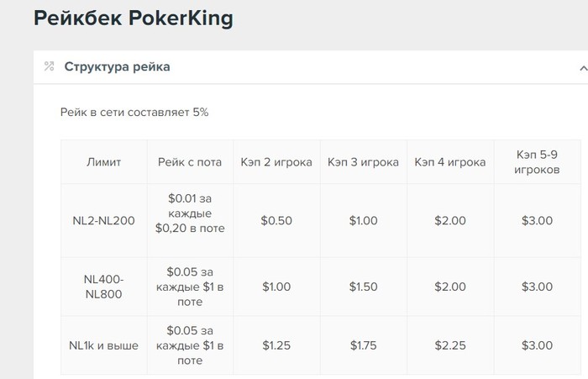This screenshot has width=588, height=379.
Task: Click the $1.75 cap cell for NL1k
Action: (363, 345)
